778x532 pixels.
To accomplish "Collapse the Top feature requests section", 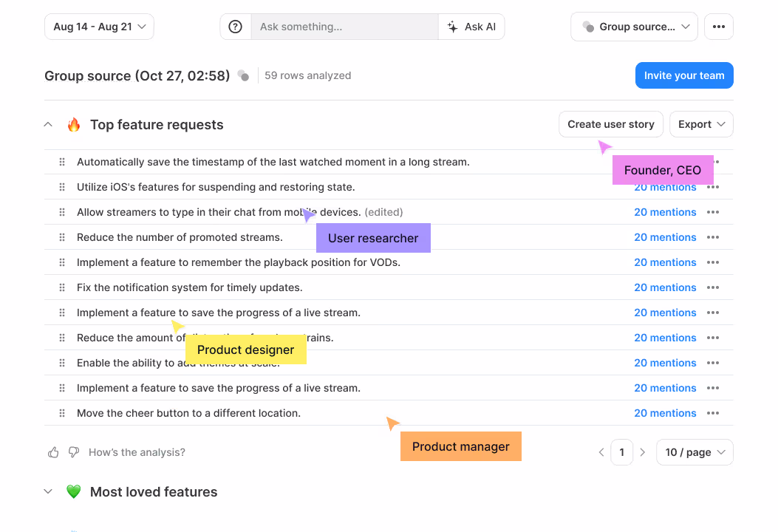I will coord(48,125).
